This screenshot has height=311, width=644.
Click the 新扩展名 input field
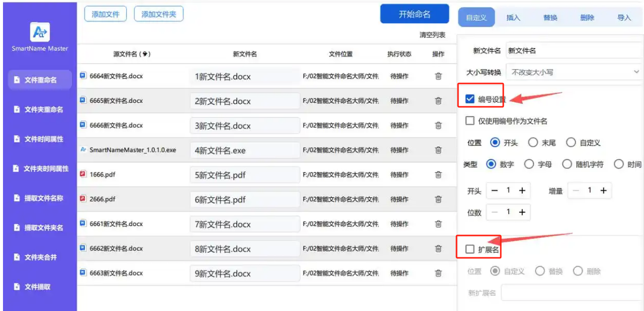pyautogui.click(x=572, y=293)
